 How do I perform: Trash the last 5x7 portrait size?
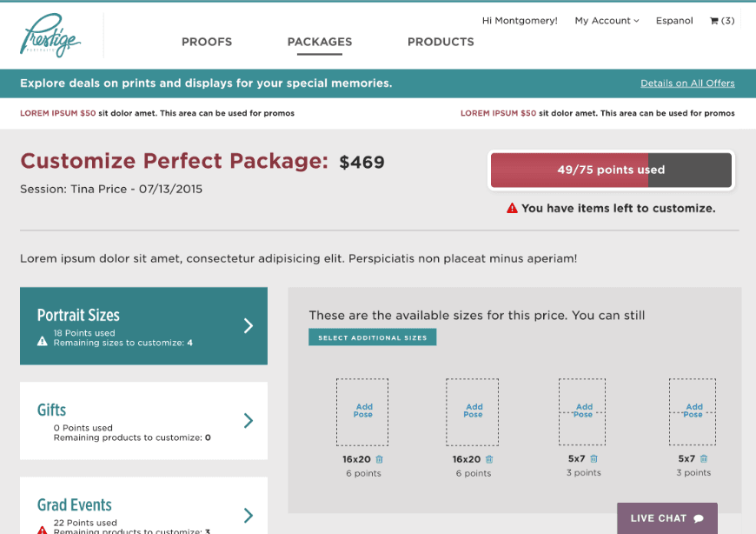[704, 458]
